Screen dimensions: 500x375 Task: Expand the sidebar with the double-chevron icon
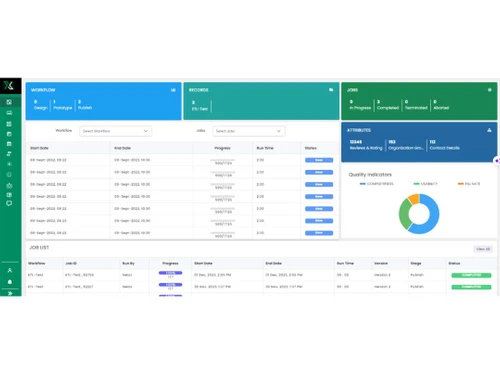(10, 293)
